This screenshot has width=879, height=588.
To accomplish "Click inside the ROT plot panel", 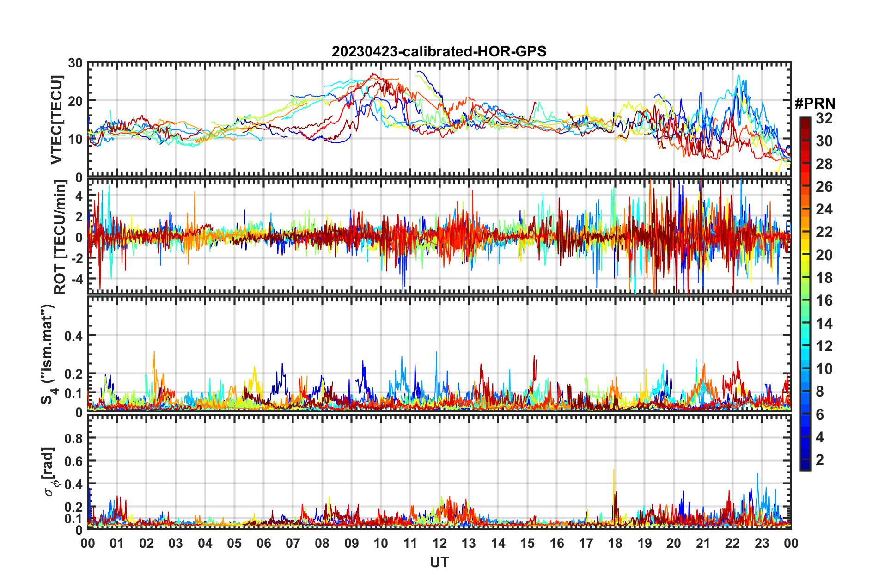I will pyautogui.click(x=439, y=237).
